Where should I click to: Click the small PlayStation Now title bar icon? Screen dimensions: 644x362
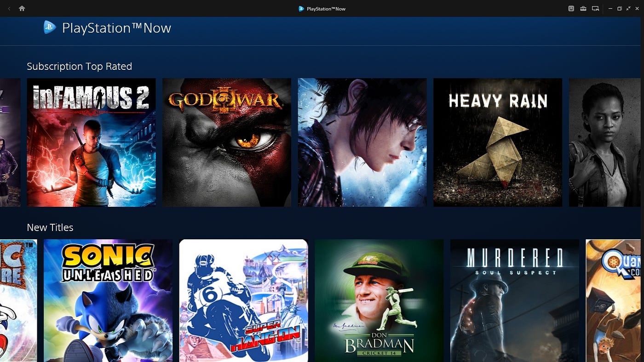[301, 9]
